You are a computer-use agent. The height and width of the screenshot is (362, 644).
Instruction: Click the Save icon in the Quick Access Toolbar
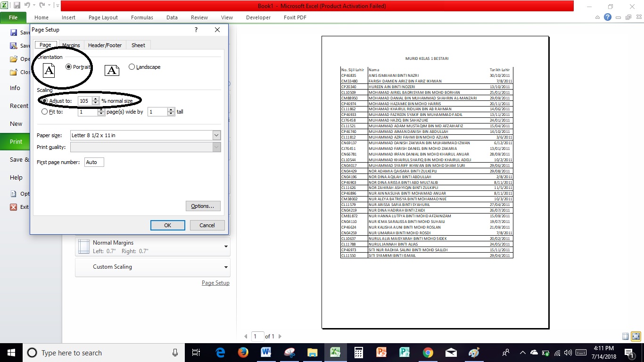[17, 5]
